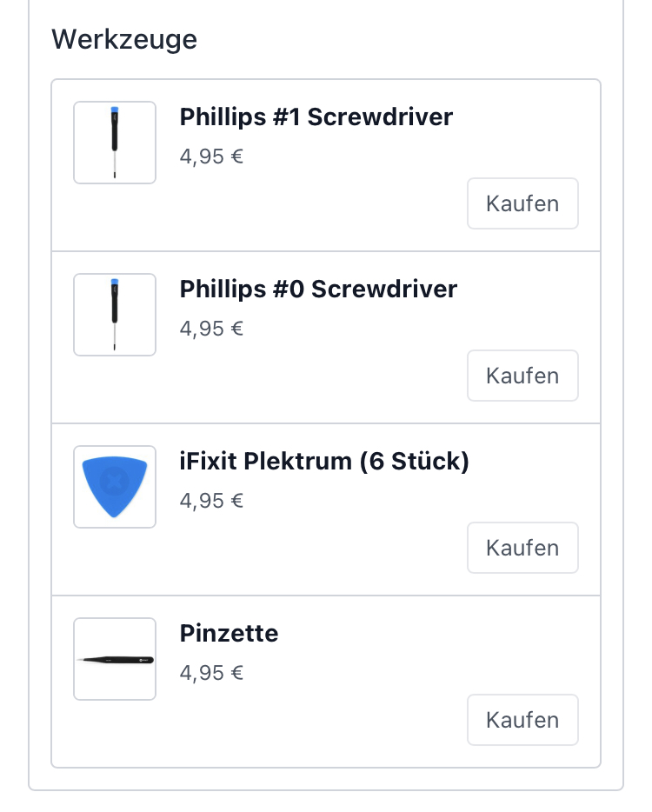The image size is (652, 812).
Task: Click the Phillips #1 Screwdriver price
Action: click(211, 156)
